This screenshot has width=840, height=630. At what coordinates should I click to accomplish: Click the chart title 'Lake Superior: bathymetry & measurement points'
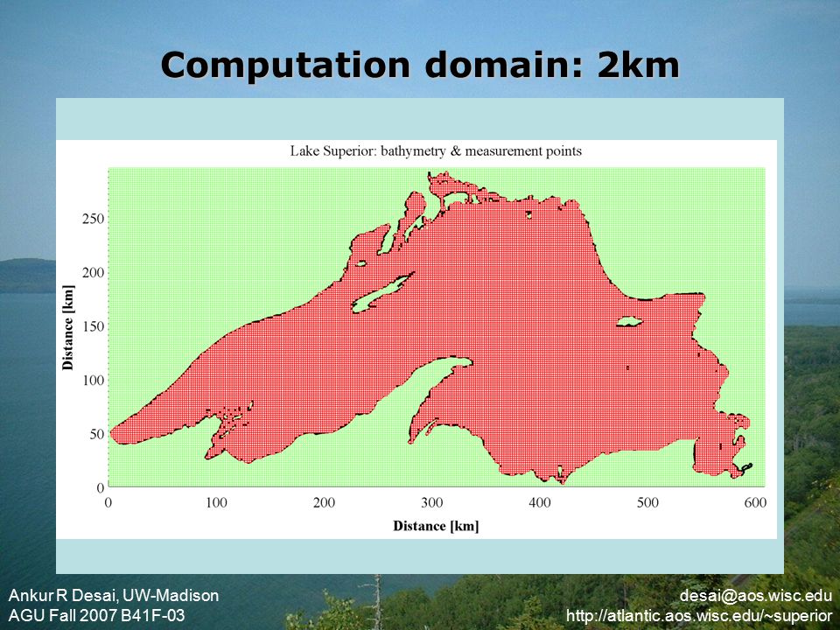pos(436,151)
